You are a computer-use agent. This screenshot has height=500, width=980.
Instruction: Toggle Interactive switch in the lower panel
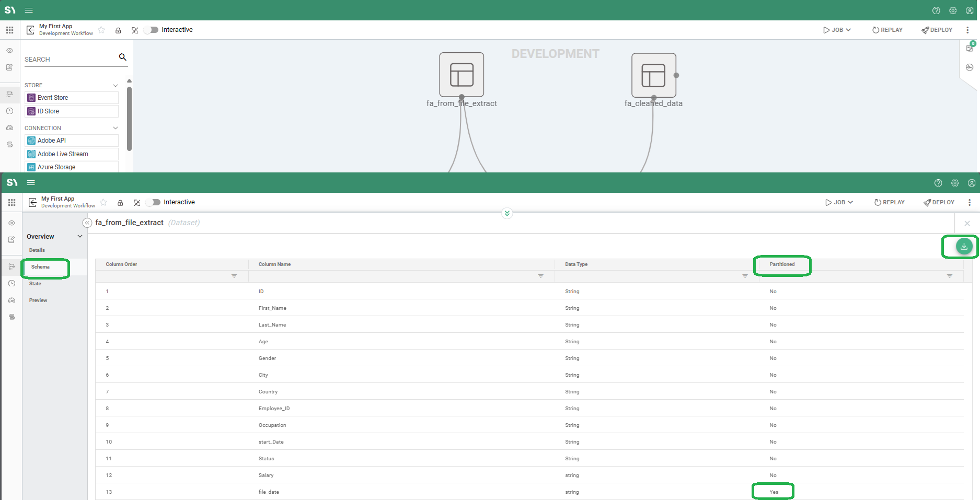[153, 202]
